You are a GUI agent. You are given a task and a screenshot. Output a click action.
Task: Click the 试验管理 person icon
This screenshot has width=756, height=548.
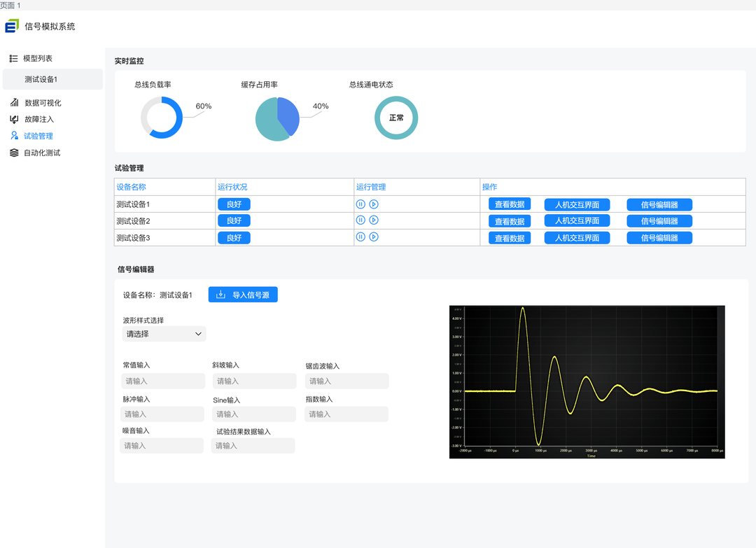coord(15,136)
